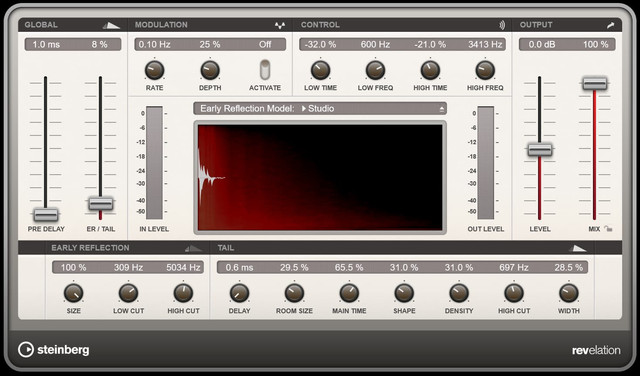Click the Width knob

click(x=569, y=293)
